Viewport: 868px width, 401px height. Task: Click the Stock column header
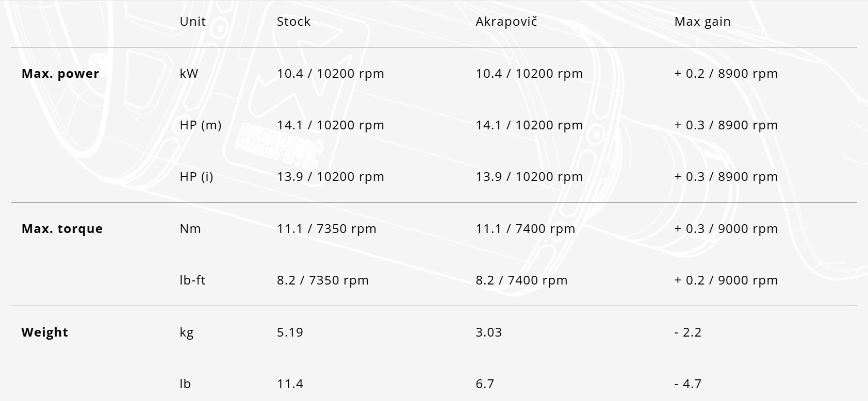293,22
